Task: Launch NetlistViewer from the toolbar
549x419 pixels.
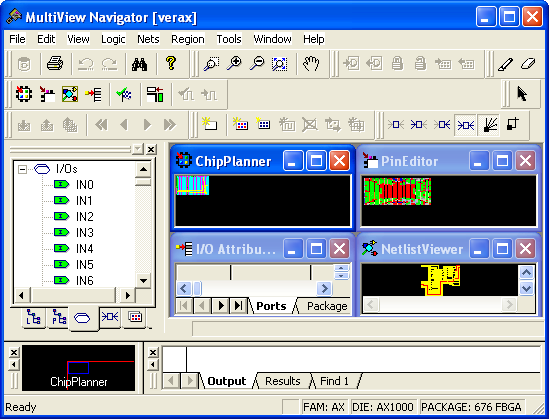Action: [x=70, y=94]
